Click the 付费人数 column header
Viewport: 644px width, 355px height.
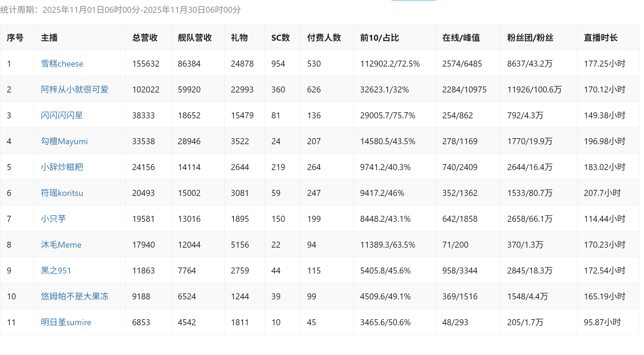click(324, 38)
